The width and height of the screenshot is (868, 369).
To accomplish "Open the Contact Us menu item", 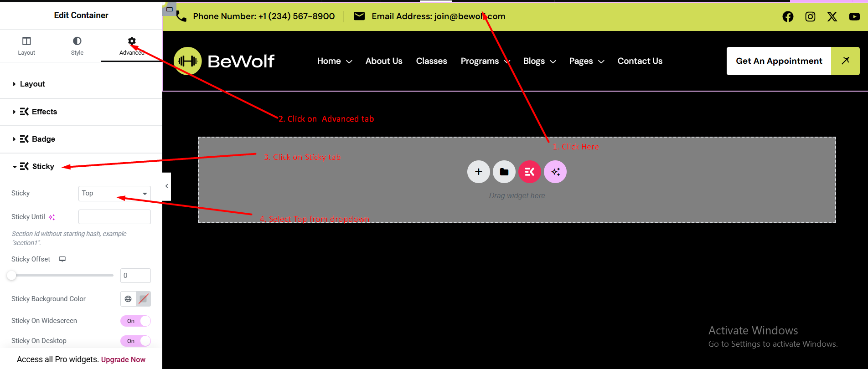I will click(x=640, y=61).
